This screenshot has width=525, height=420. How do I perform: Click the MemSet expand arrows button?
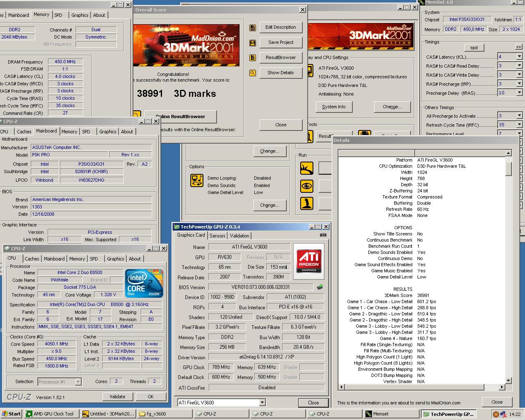(518, 47)
